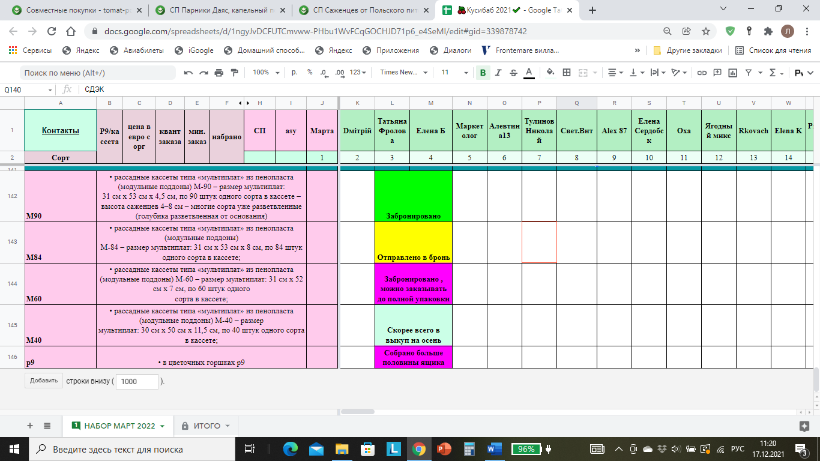
Task: Toggle Bold formatting
Action: pos(483,72)
